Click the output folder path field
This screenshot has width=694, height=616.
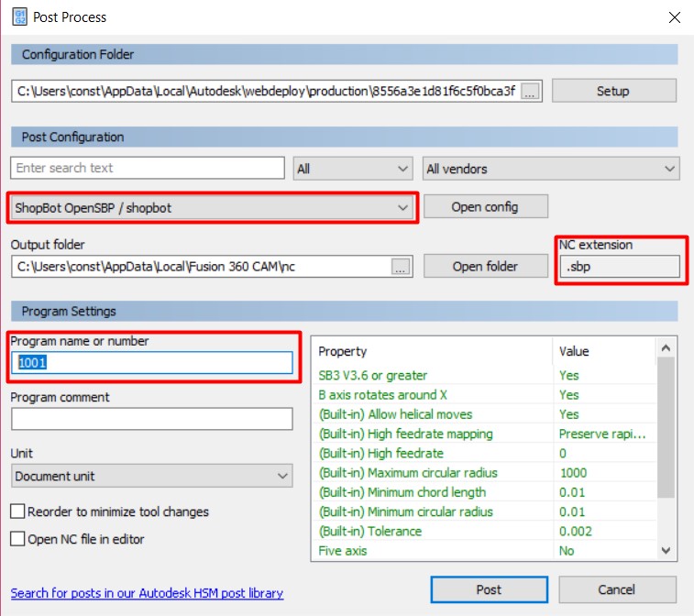tap(202, 267)
